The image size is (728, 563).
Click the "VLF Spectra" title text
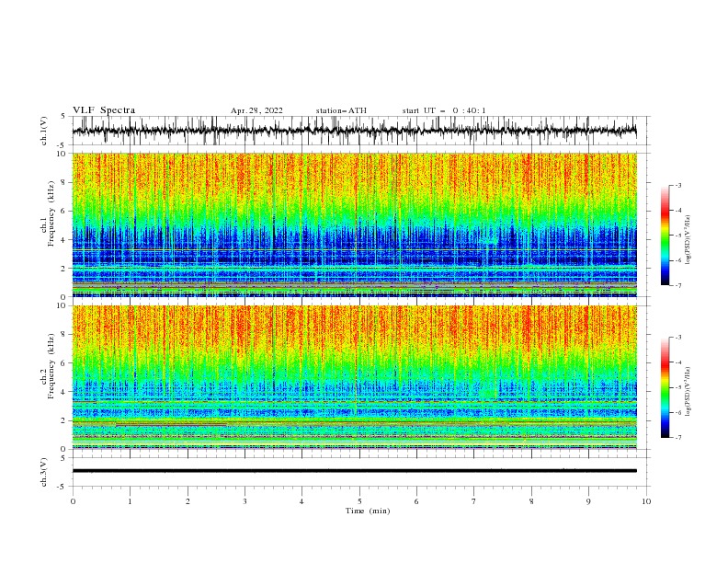(104, 110)
